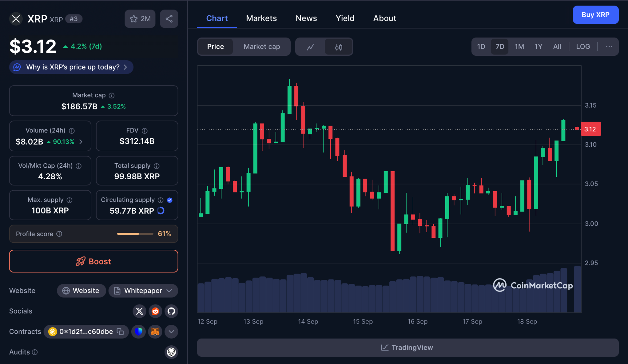The width and height of the screenshot is (628, 364).
Task: Open the X (Twitter) social link
Action: (x=139, y=311)
